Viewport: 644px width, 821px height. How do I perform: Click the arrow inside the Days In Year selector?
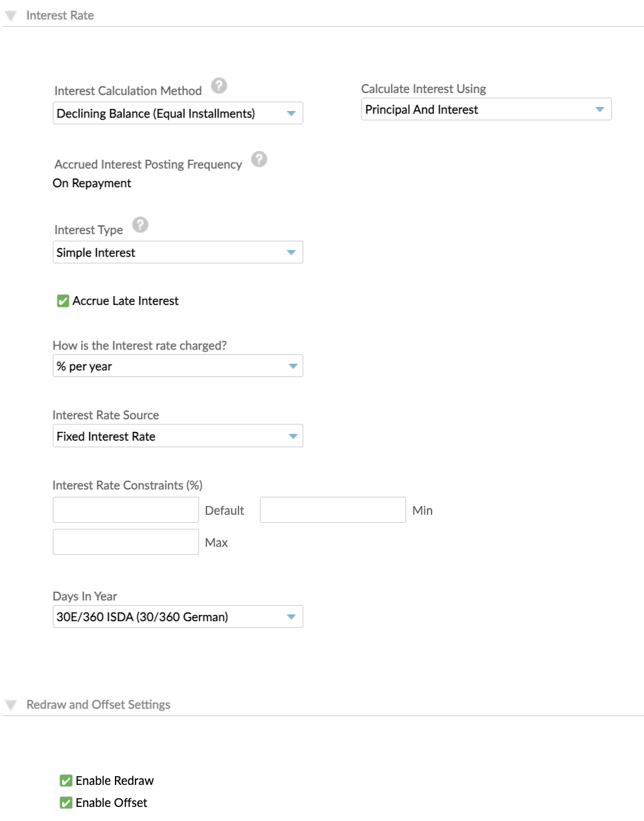click(291, 616)
